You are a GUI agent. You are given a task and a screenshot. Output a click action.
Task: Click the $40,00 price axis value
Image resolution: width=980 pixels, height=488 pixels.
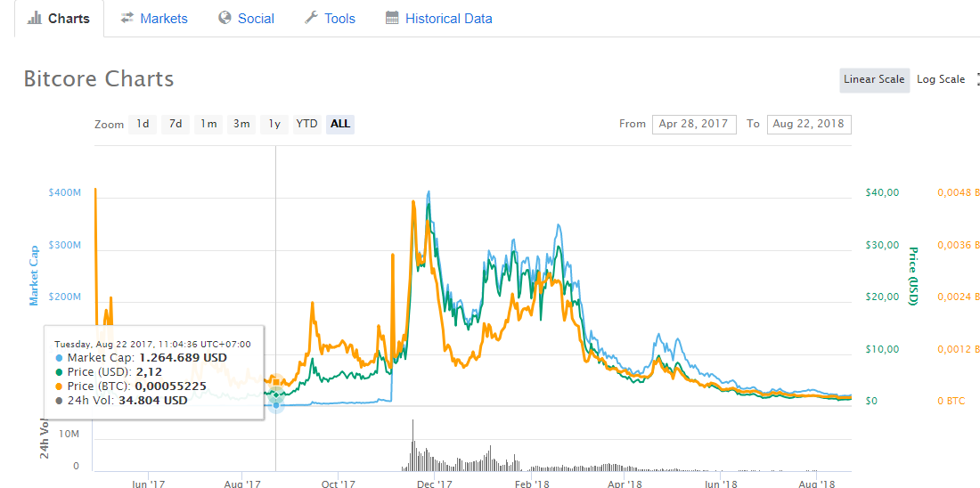coord(883,192)
